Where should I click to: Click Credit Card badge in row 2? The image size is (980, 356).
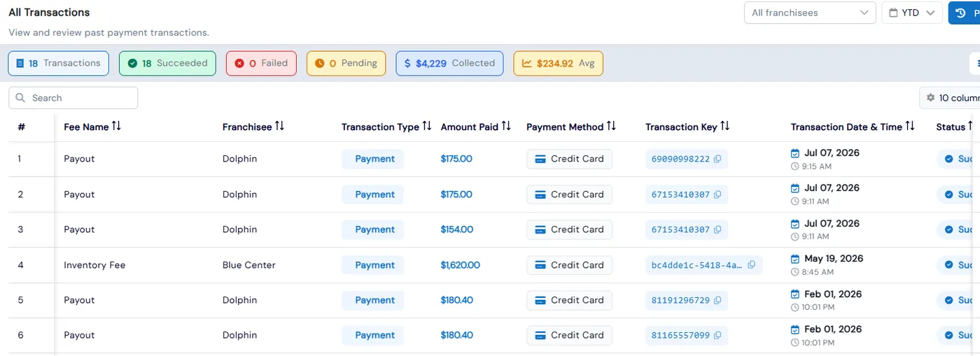tap(569, 194)
